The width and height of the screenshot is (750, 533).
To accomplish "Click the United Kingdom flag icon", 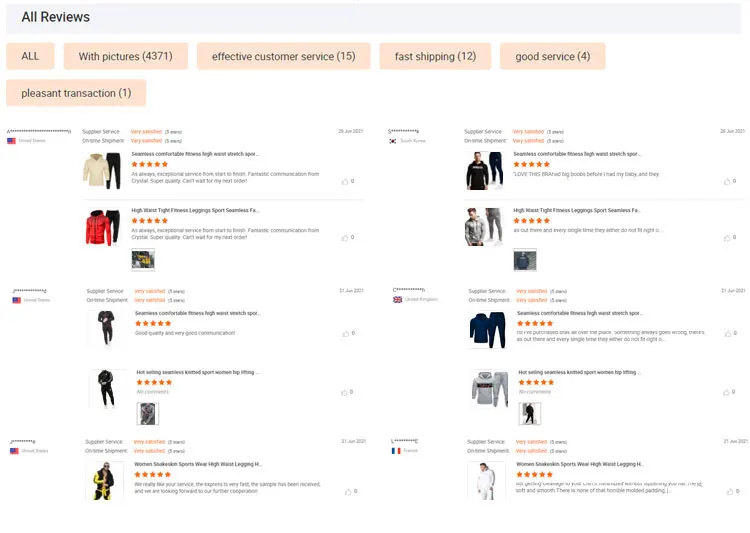I will (397, 299).
